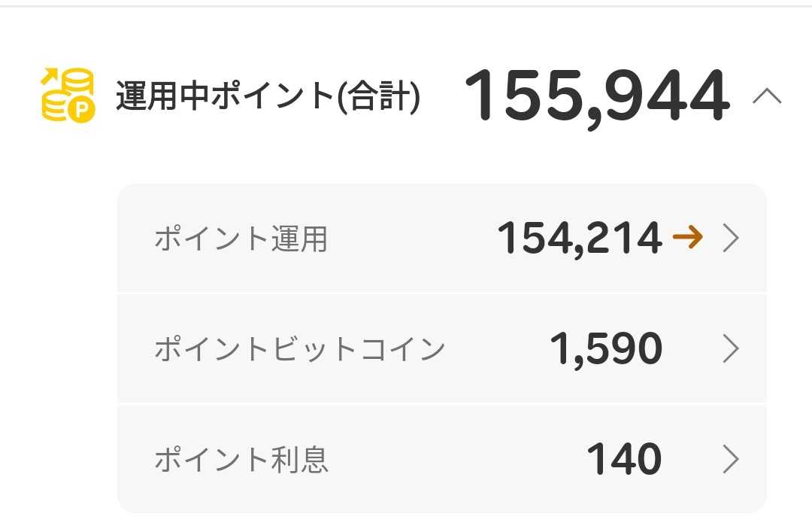Tap blank area of ポイント運用 row
812x529 pixels.
(x=412, y=239)
